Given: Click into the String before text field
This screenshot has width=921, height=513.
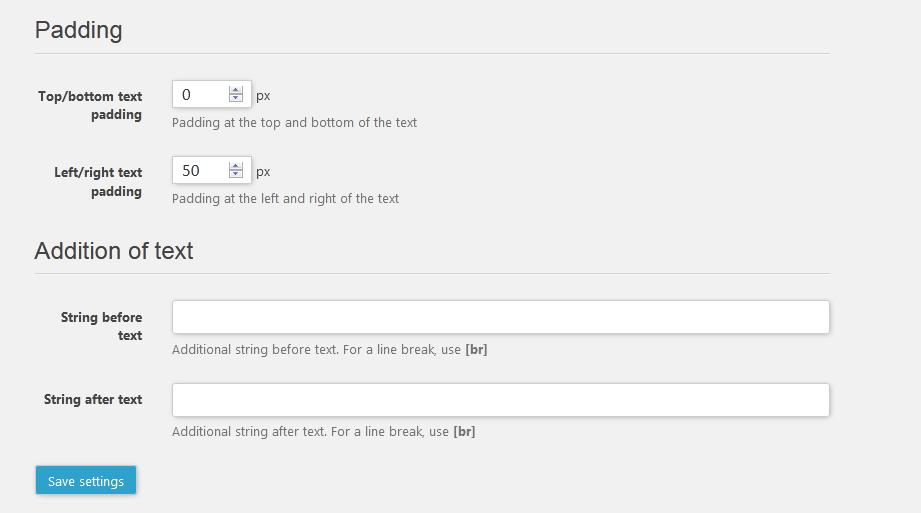Looking at the screenshot, I should [x=500, y=317].
